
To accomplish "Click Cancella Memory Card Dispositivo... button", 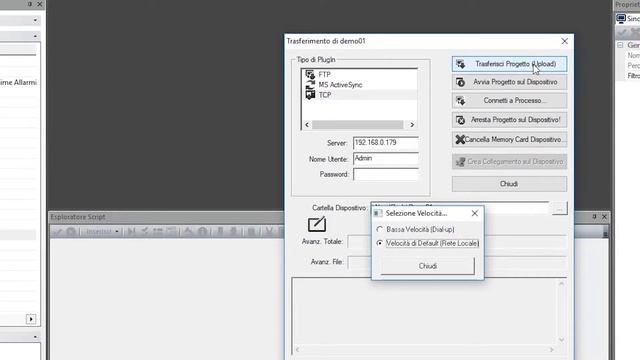I will point(509,140).
